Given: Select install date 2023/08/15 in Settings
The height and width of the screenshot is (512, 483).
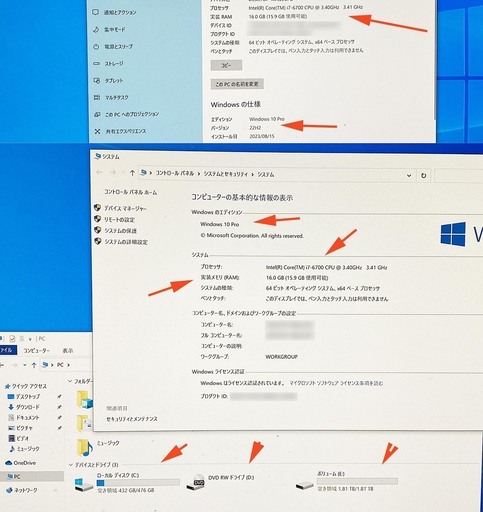Looking at the screenshot, I should (x=262, y=136).
